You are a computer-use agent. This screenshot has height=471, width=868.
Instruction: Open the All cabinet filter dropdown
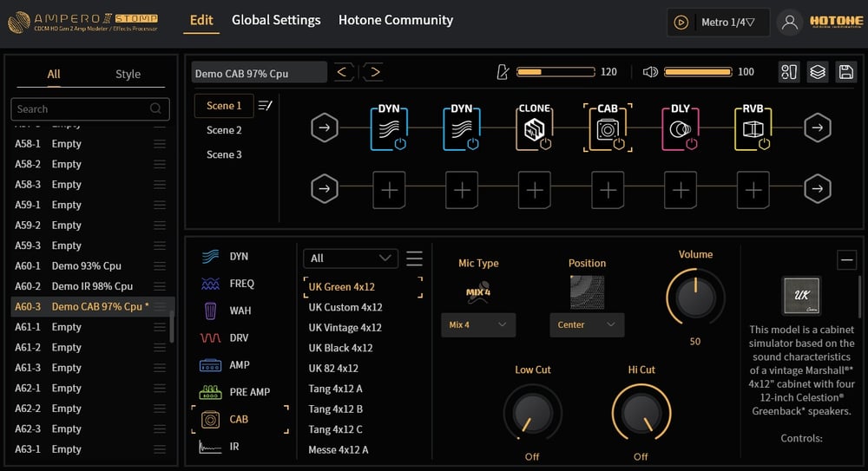(351, 258)
